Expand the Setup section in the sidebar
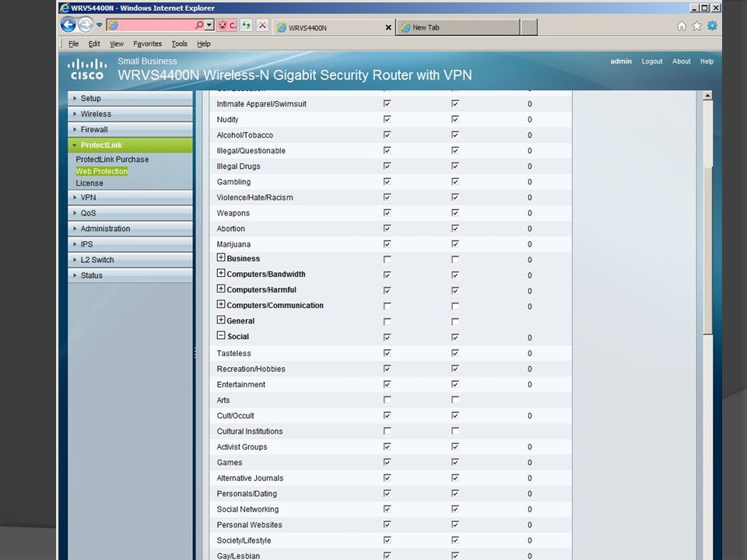 coord(130,98)
